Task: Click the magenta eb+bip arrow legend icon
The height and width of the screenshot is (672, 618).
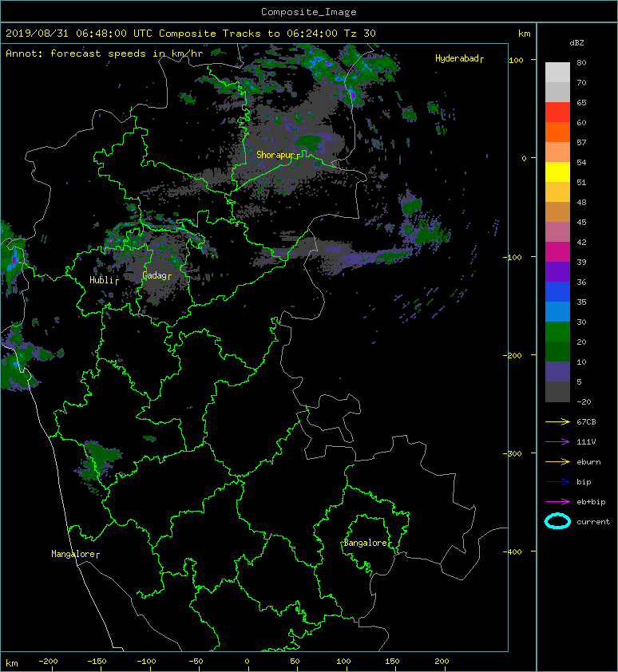Action: (x=557, y=501)
